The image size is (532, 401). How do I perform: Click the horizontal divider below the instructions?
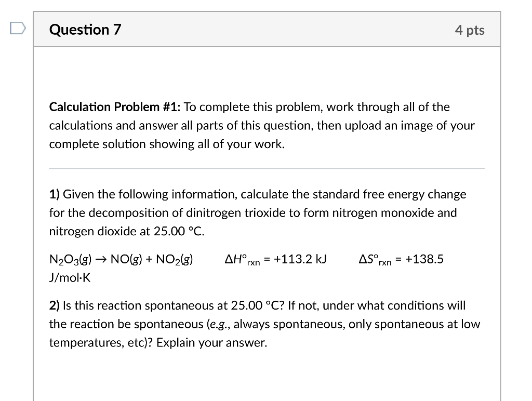pyautogui.click(x=266, y=169)
